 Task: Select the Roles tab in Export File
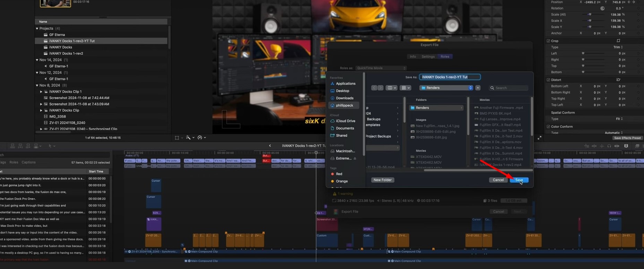click(x=445, y=56)
